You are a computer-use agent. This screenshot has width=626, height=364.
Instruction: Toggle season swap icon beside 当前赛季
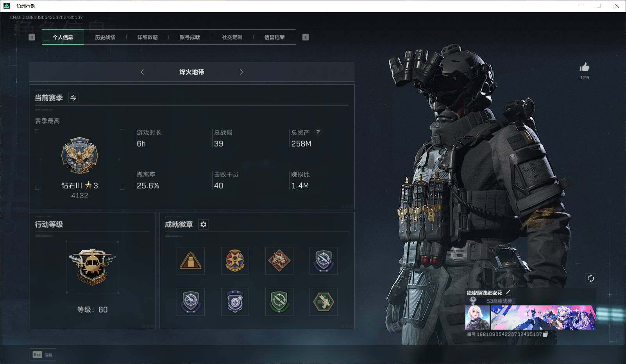[x=73, y=98]
